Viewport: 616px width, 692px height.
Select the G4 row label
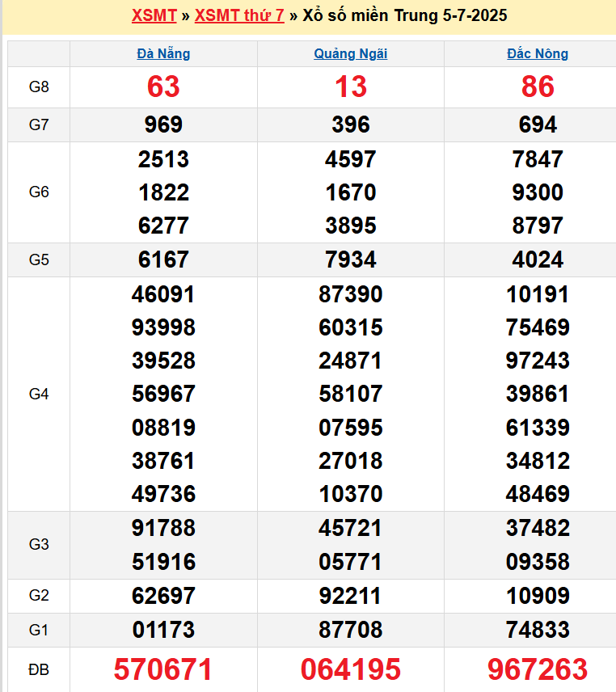(x=39, y=395)
